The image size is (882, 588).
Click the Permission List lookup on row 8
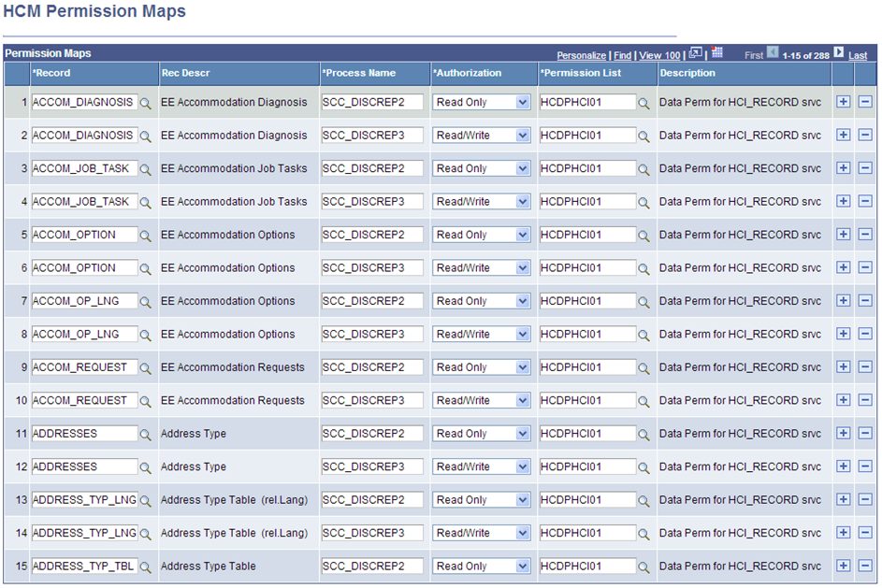[642, 334]
